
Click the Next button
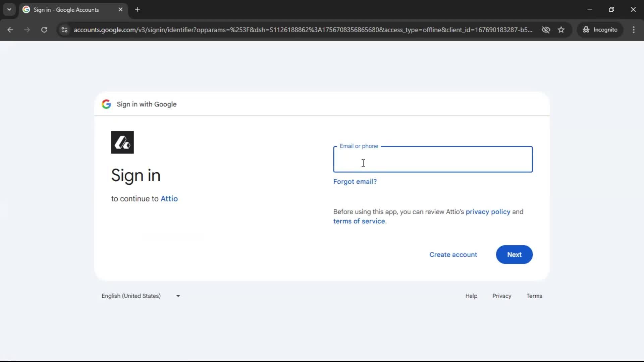[514, 254]
